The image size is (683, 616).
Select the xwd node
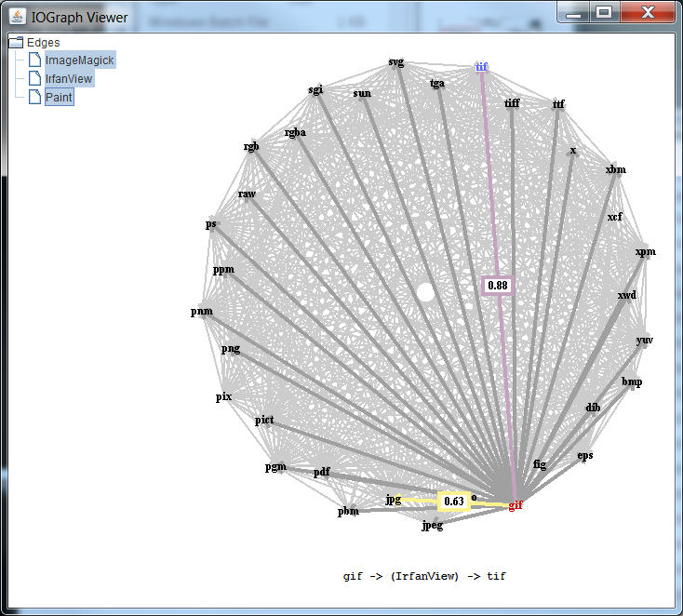point(627,295)
